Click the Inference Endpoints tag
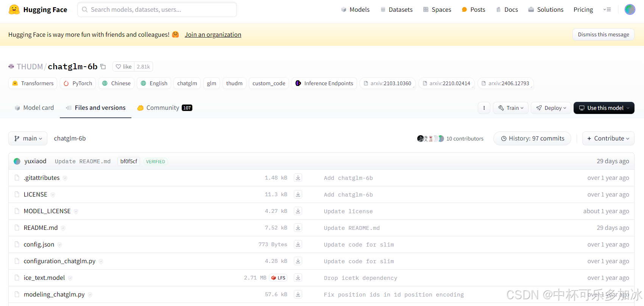This screenshot has height=306, width=644. tap(324, 83)
